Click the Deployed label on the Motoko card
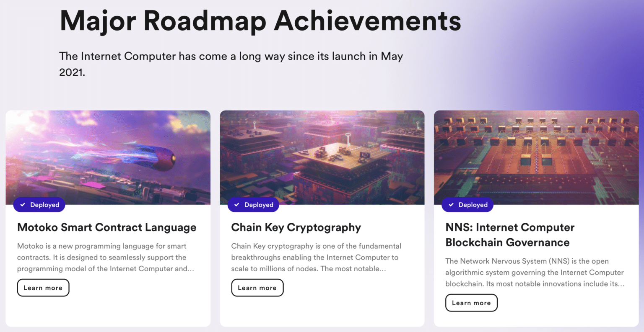 point(44,205)
